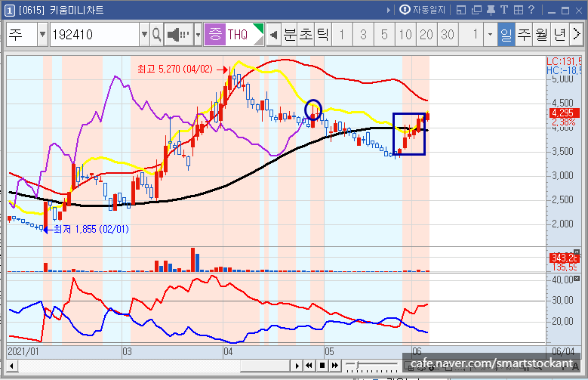Click the horizontal chart scrollbar thumb
The height and width of the screenshot is (380, 588).
pyautogui.click(x=265, y=365)
